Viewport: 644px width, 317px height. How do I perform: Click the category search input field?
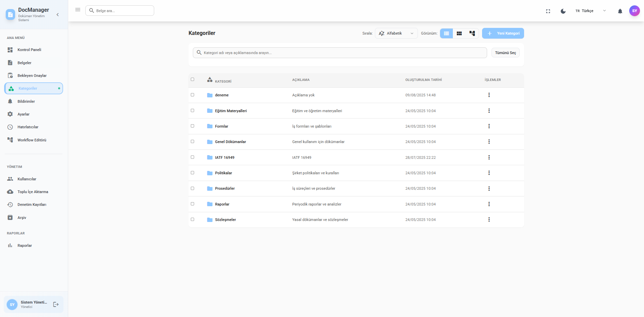click(x=339, y=53)
